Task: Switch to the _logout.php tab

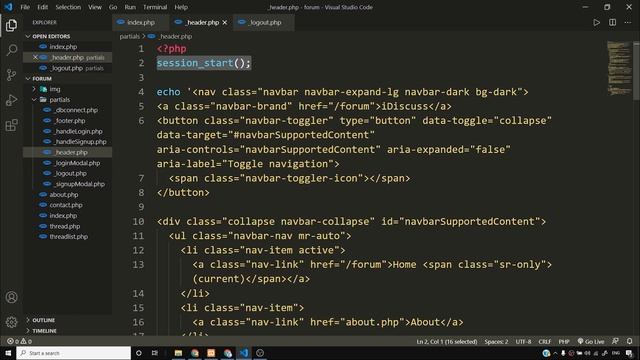Action: coord(264,22)
